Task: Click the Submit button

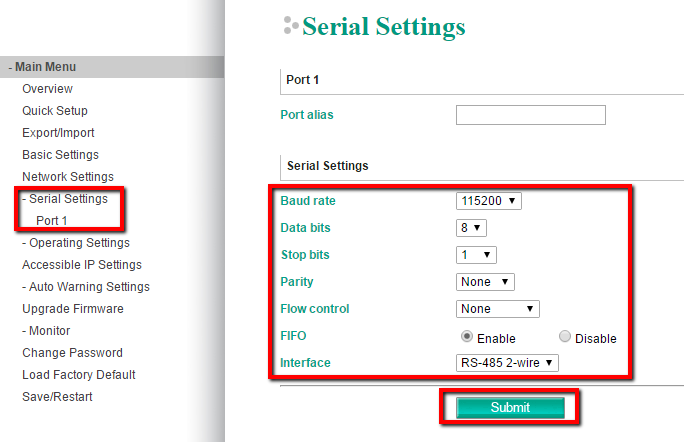Action: (x=510, y=408)
